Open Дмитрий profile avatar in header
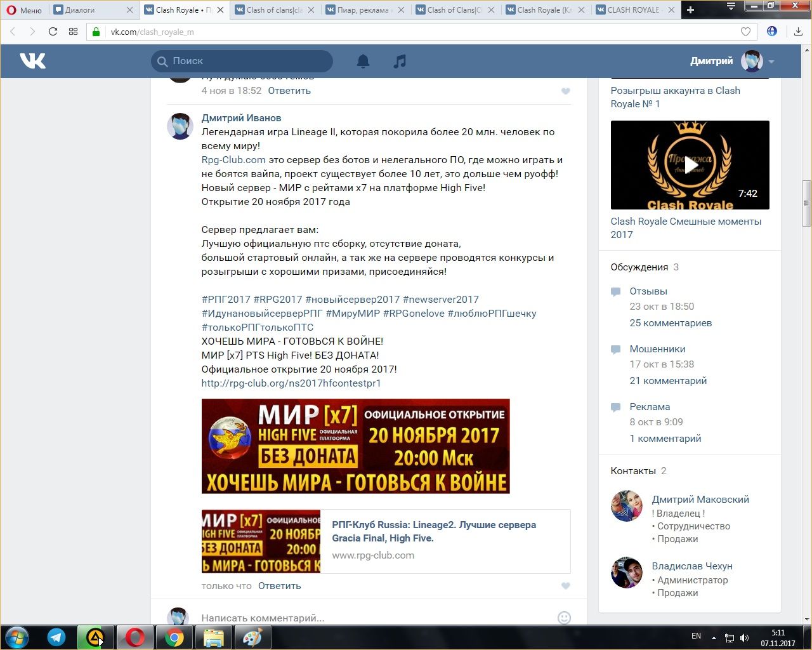This screenshot has height=650, width=812. pos(752,61)
